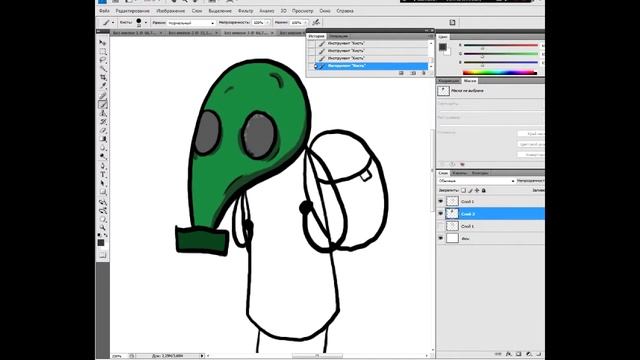The image size is (640, 360).
Task: Select the Hand tool in toolbox
Action: coord(102,219)
